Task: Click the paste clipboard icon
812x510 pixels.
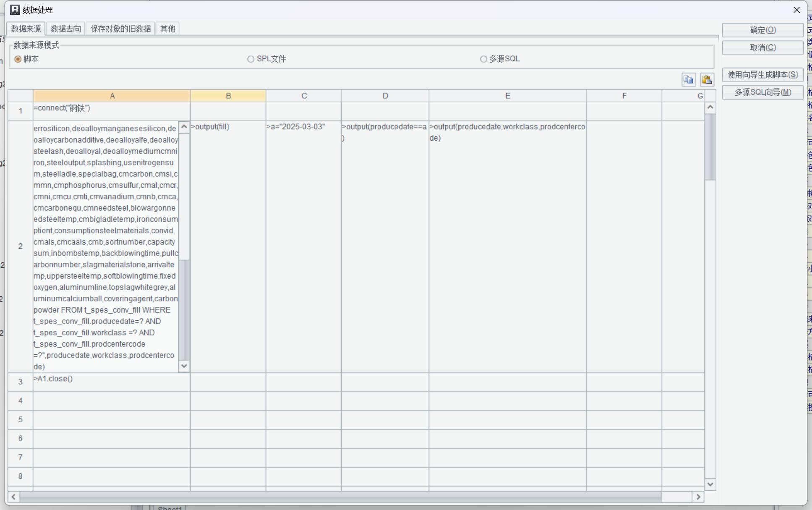Action: coord(707,80)
